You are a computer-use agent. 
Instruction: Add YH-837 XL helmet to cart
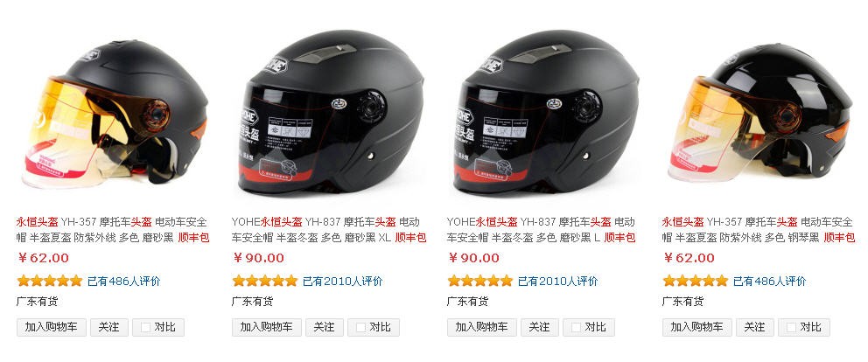(x=267, y=327)
